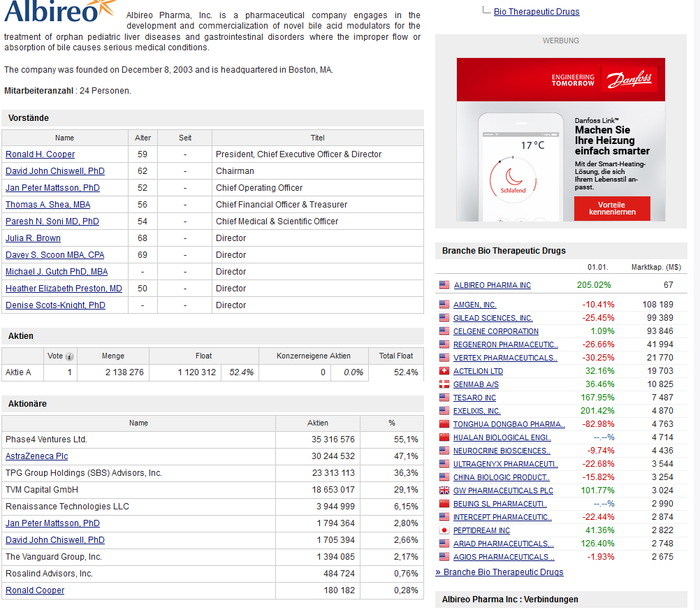Open Julia R. Brown profile
Image resolution: width=700 pixels, height=610 pixels.
pyautogui.click(x=33, y=238)
